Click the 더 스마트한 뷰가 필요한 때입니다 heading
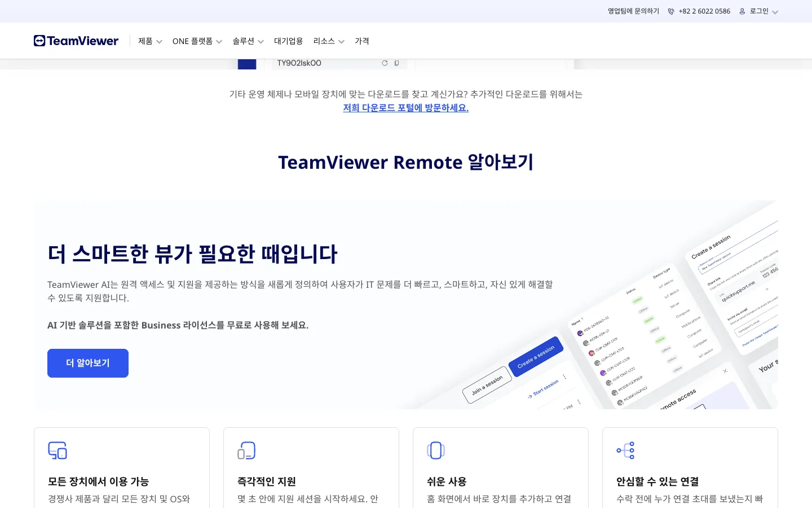Image resolution: width=812 pixels, height=508 pixels. pos(192,254)
